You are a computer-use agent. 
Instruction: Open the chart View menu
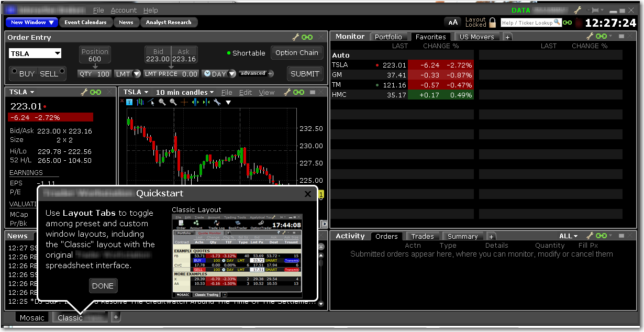(x=267, y=92)
